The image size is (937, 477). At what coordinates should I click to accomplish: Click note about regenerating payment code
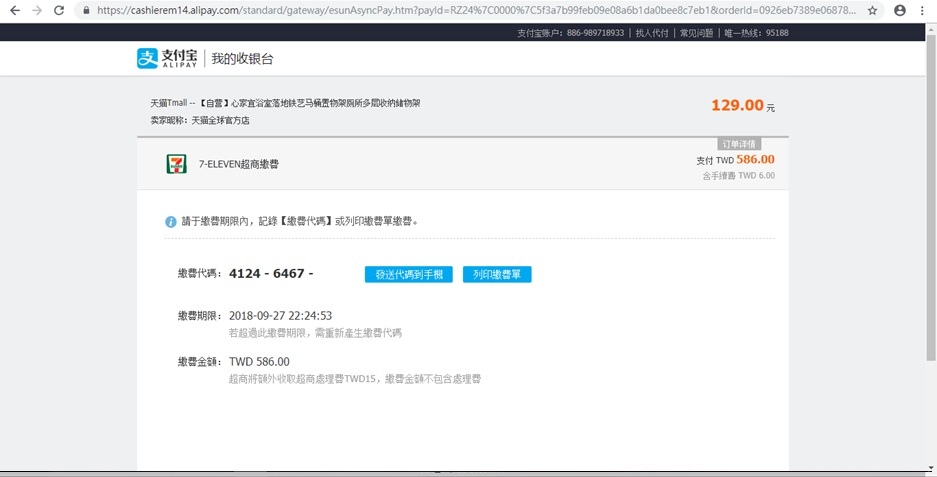[316, 333]
